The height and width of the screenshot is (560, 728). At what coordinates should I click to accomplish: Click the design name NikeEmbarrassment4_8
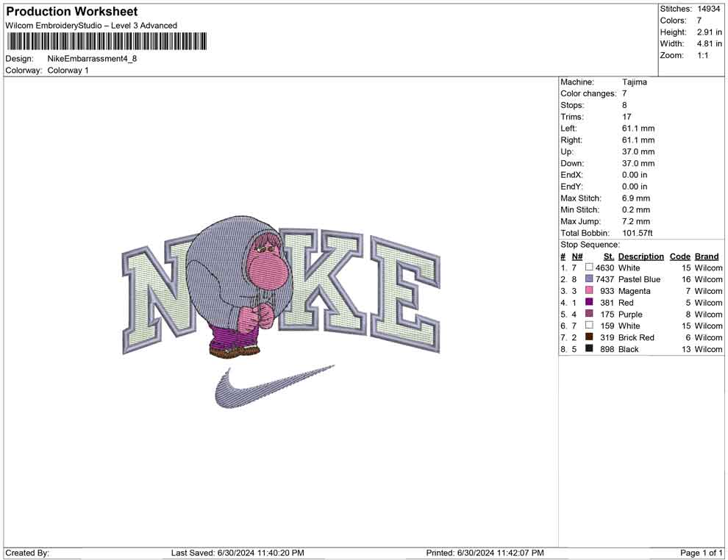pyautogui.click(x=92, y=59)
